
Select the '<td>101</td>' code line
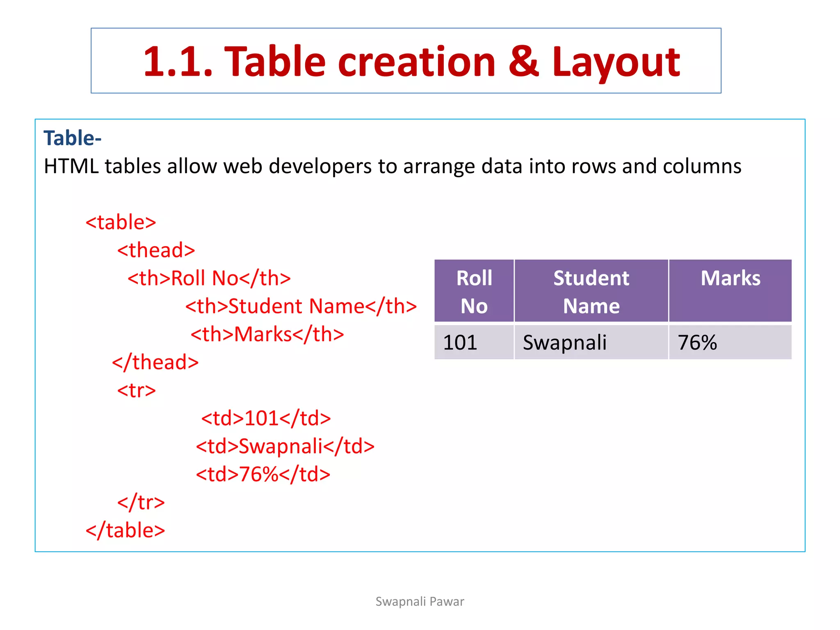[x=266, y=418]
